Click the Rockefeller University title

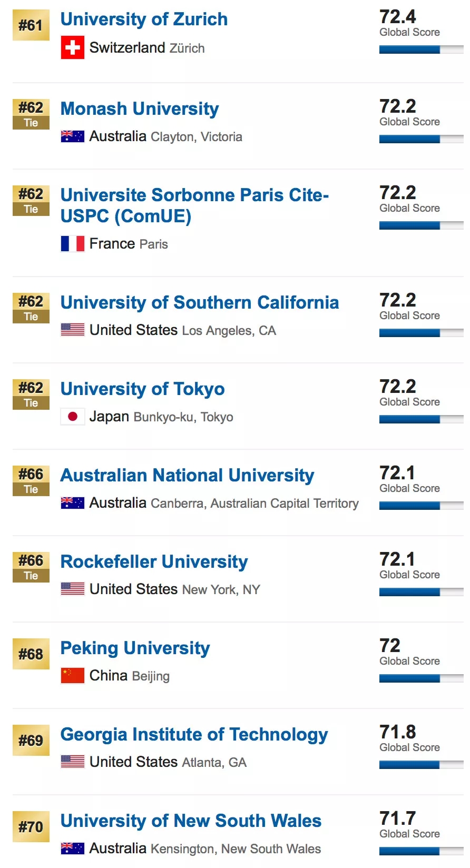point(154,562)
